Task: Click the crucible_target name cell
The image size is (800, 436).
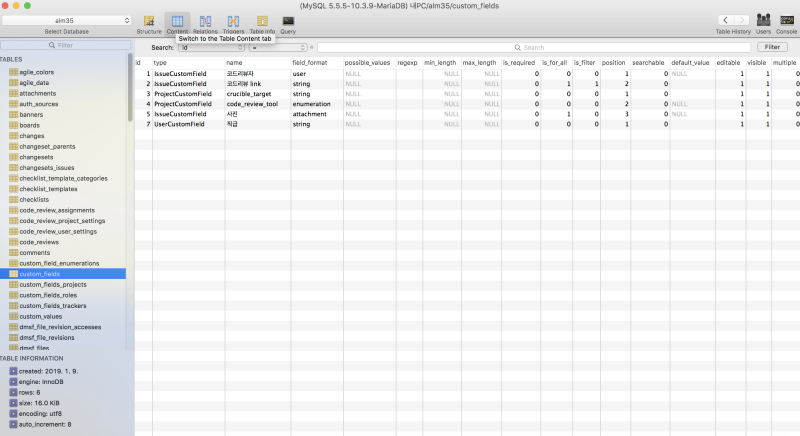Action: (x=258, y=94)
